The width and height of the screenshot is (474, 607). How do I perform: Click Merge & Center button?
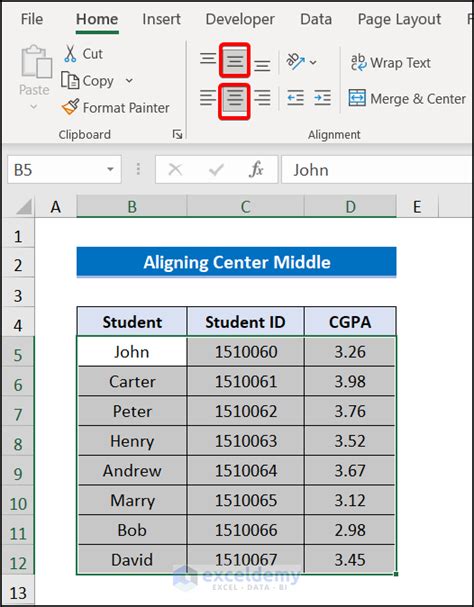pyautogui.click(x=407, y=98)
